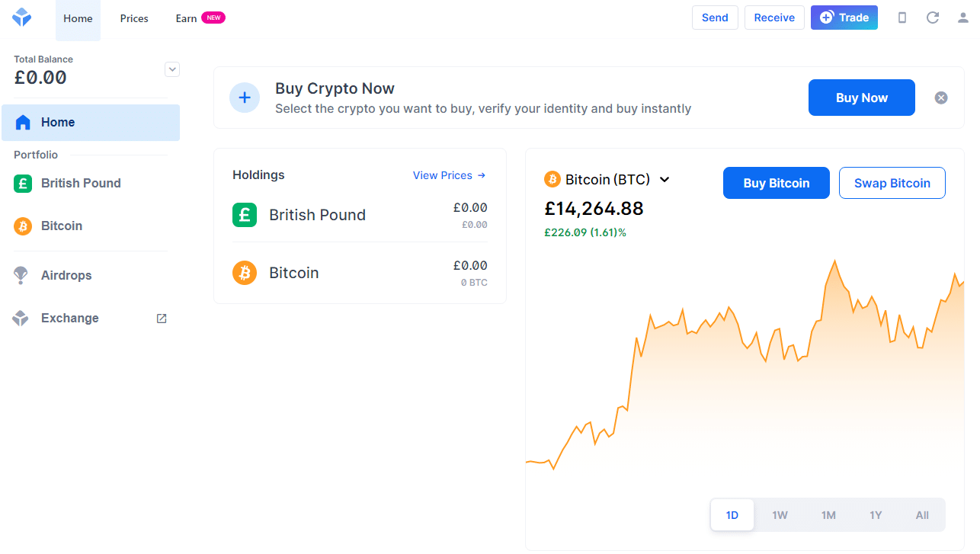Click the Receive button
This screenshot has width=980, height=554.
[x=774, y=18]
